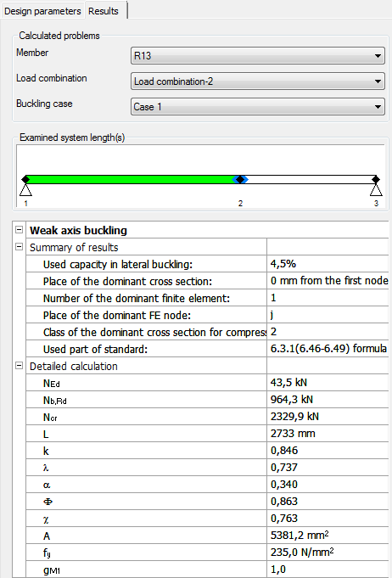
Task: Switch to the Results tab
Action: coord(104,11)
